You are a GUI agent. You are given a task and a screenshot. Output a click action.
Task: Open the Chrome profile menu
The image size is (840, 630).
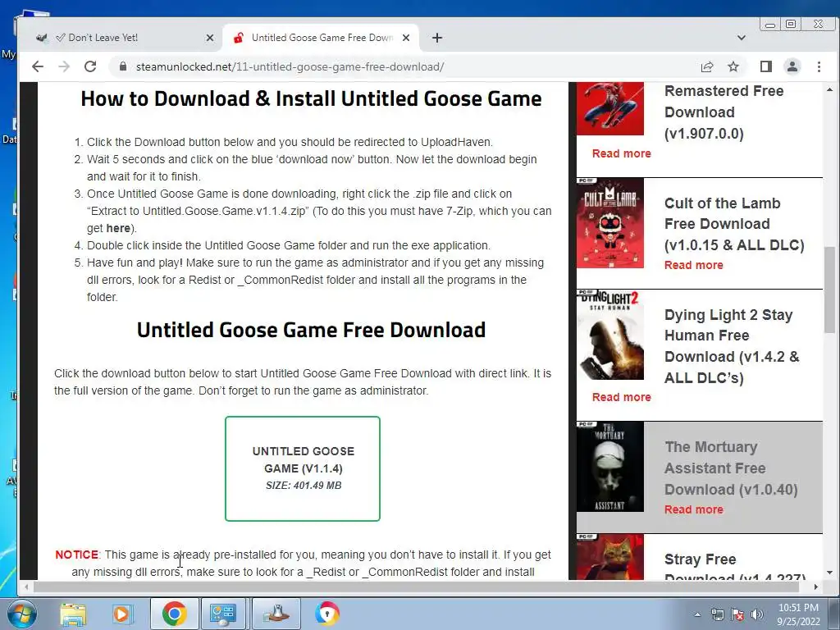pos(792,66)
